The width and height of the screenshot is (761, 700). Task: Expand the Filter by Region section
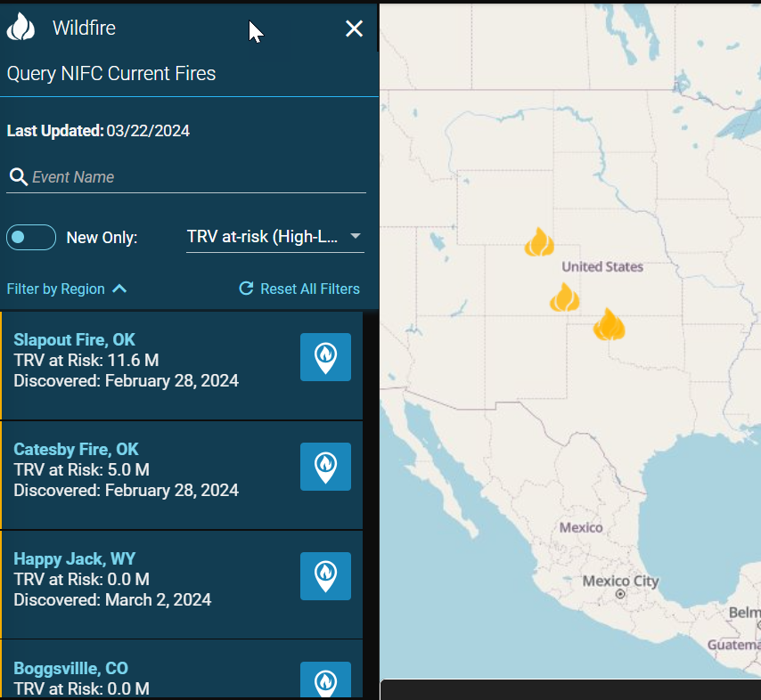coord(67,289)
